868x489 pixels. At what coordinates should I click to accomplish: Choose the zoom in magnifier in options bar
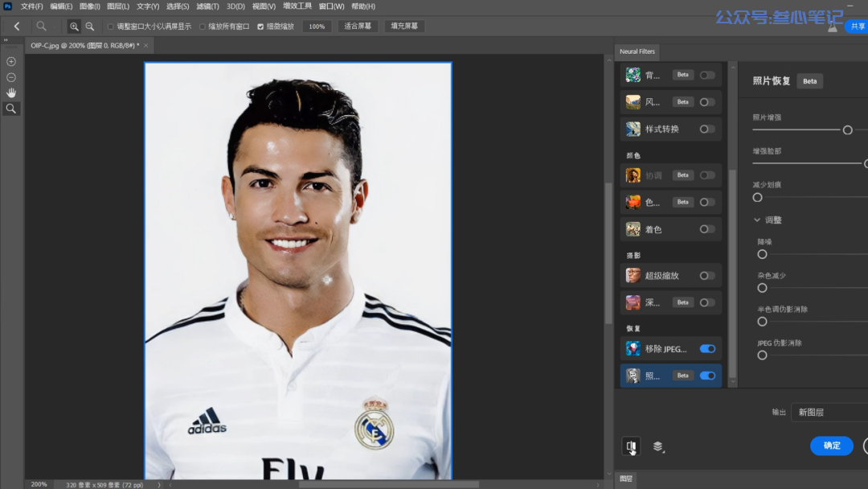point(74,27)
